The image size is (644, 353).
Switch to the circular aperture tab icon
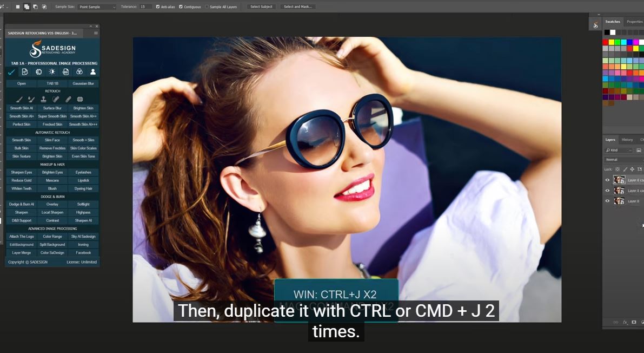pyautogui.click(x=38, y=72)
